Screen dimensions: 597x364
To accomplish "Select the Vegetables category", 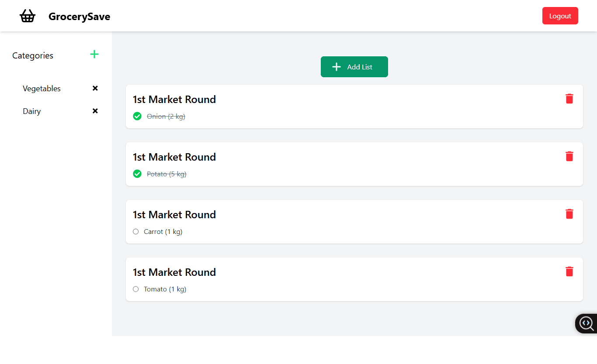I will [x=42, y=89].
